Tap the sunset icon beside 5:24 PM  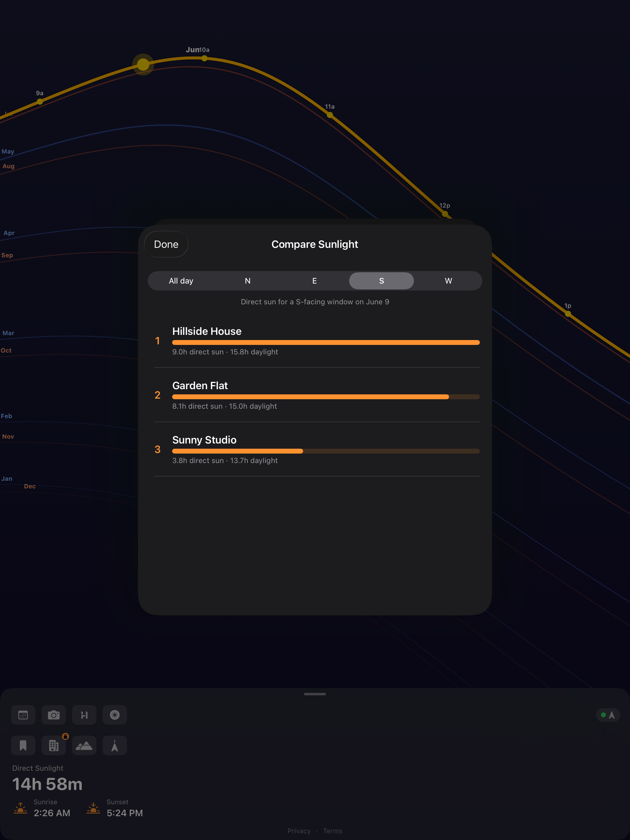[x=93, y=808]
